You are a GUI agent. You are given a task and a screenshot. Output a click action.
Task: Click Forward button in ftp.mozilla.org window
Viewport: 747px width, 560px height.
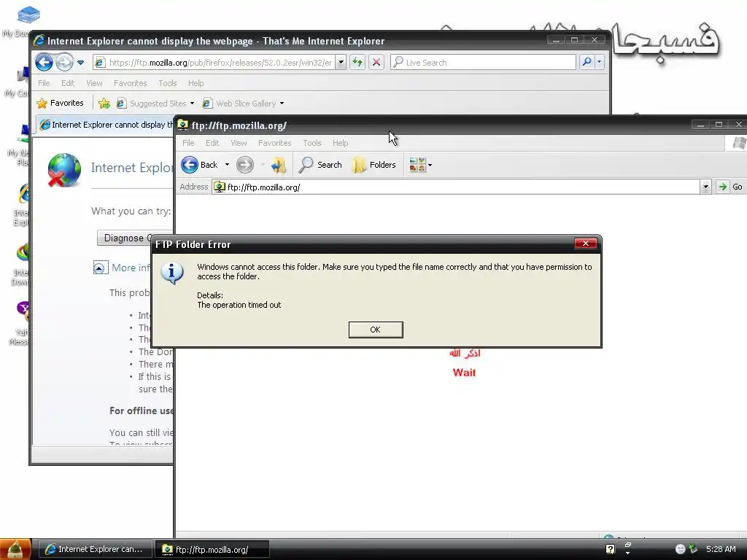pyautogui.click(x=245, y=165)
